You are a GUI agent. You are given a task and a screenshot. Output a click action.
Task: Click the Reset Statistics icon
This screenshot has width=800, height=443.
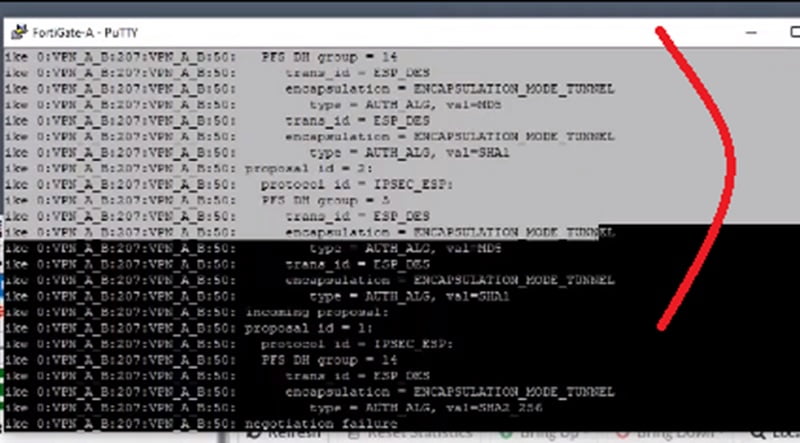pos(354,435)
